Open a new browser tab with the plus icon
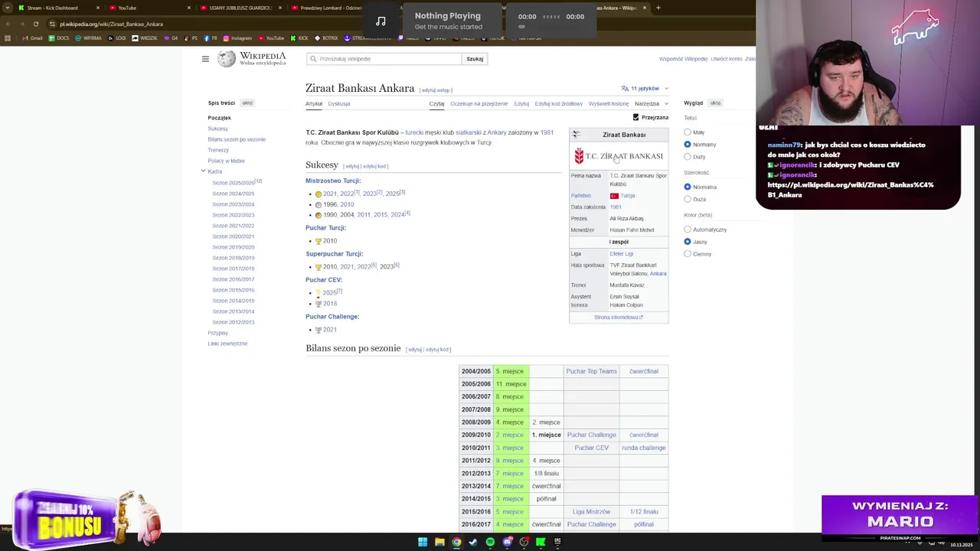 click(x=658, y=8)
